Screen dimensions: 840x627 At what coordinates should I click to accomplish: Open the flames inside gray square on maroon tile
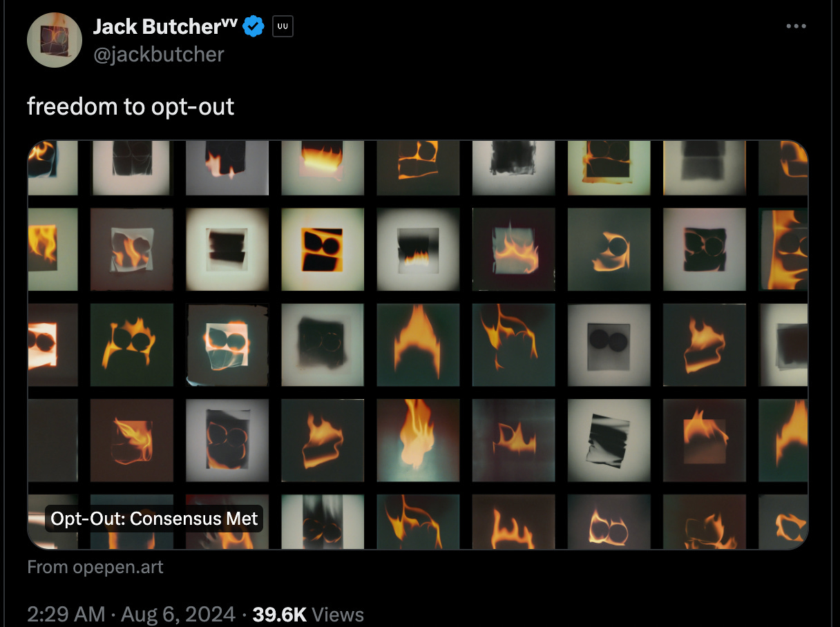tap(513, 249)
